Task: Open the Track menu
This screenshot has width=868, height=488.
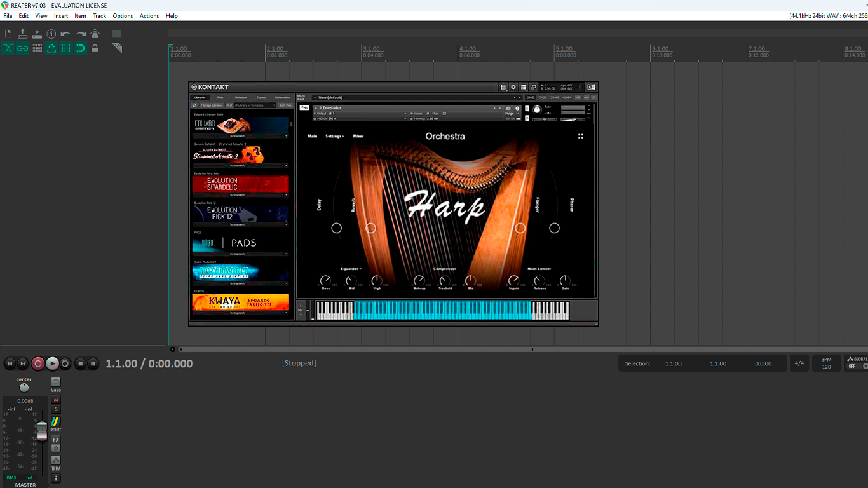Action: tap(100, 16)
